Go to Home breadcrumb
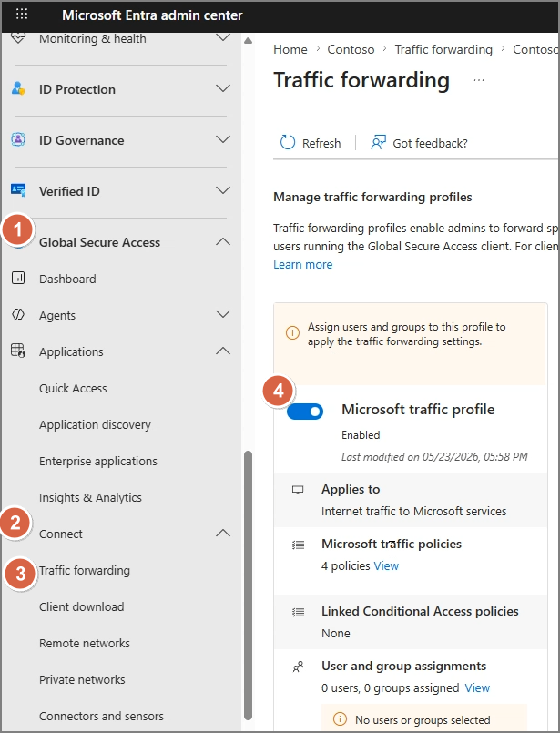 tap(290, 49)
